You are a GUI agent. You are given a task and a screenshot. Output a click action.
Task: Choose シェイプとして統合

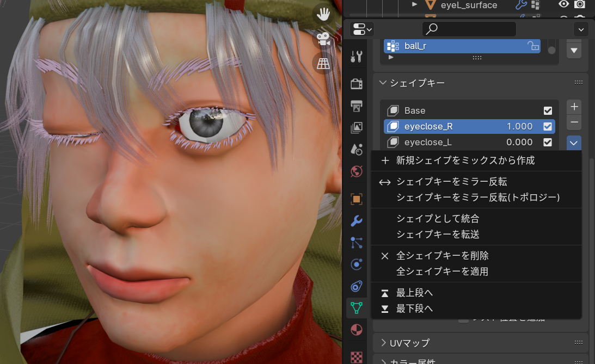(x=476, y=218)
